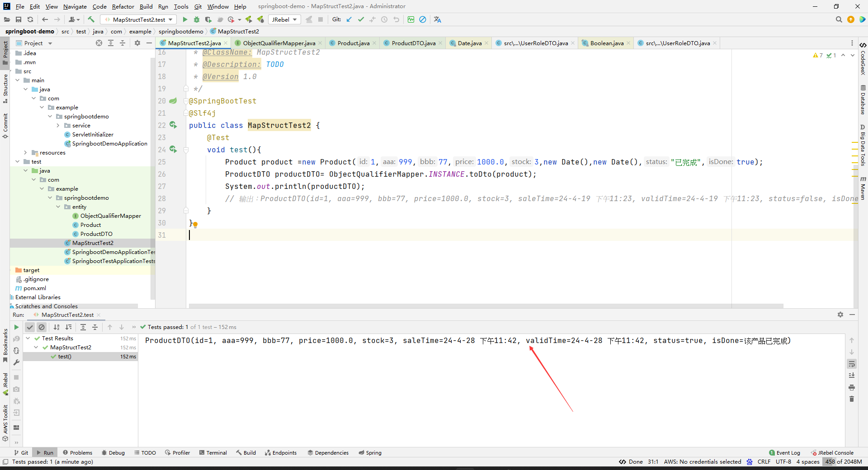Click the 458 of 2048M memory indicator
This screenshot has width=868, height=470.
point(843,462)
